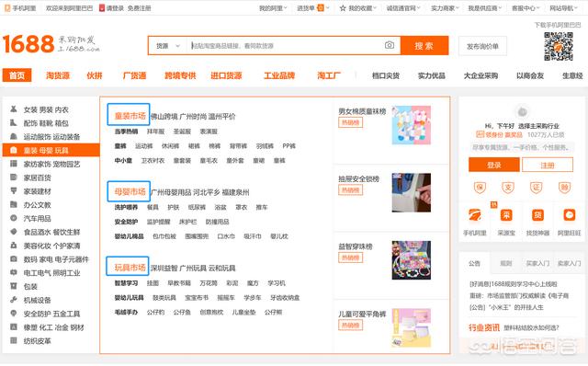Open the 工业品牌 navigation tab
588x366 pixels.
(x=279, y=75)
